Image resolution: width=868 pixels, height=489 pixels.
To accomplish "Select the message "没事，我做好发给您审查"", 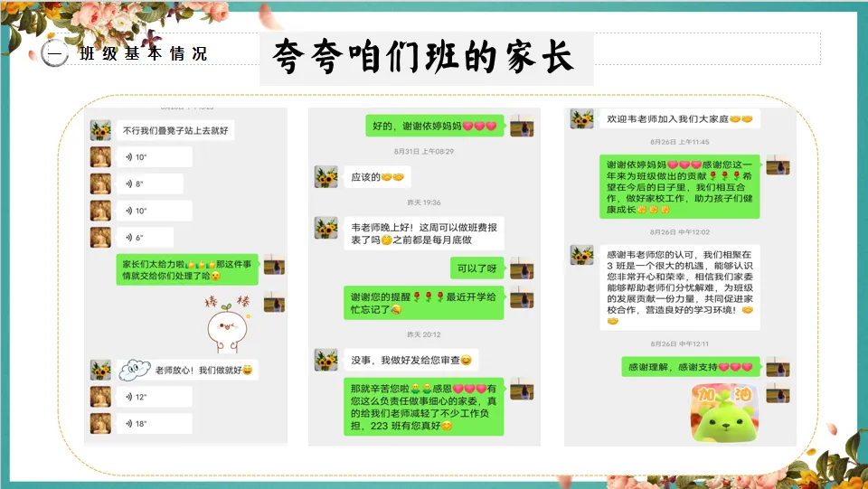I will pyautogui.click(x=410, y=360).
